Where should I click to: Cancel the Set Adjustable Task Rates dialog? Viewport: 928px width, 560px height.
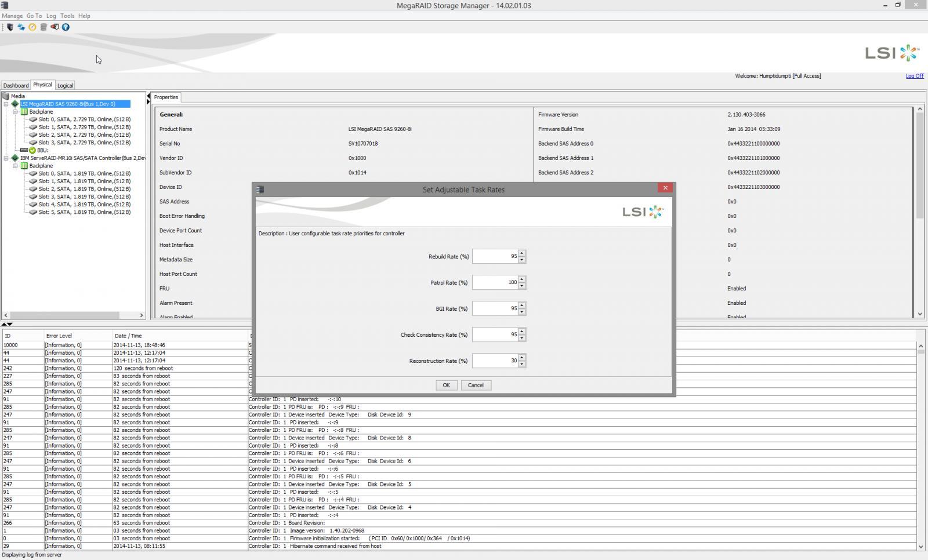point(476,385)
